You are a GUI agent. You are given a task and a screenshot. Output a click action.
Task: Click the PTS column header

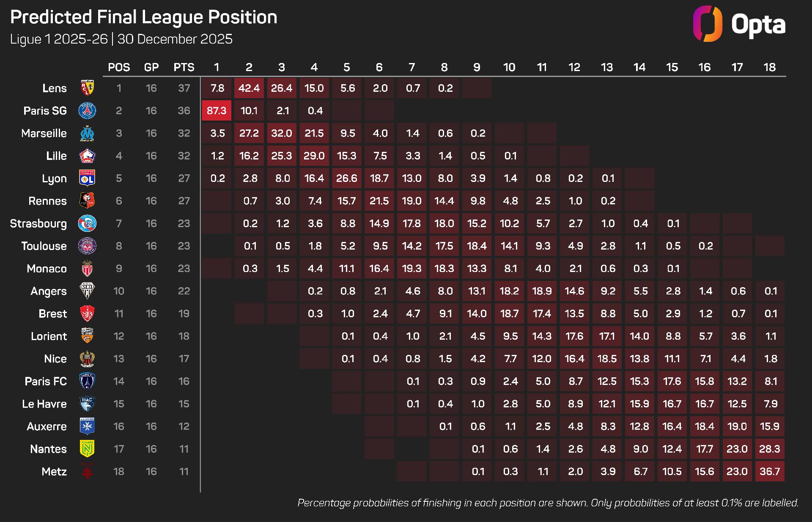click(184, 67)
